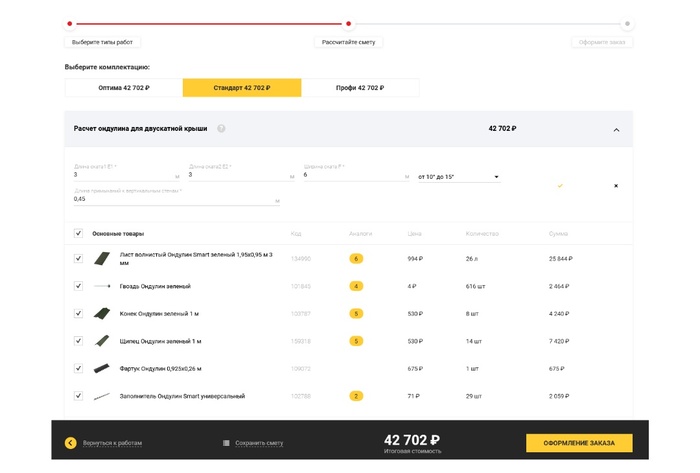Image resolution: width=700 pixels, height=473 pixels.
Task: Uncheck Щипец Ондулин зеленый 1 м
Action: pos(79,341)
